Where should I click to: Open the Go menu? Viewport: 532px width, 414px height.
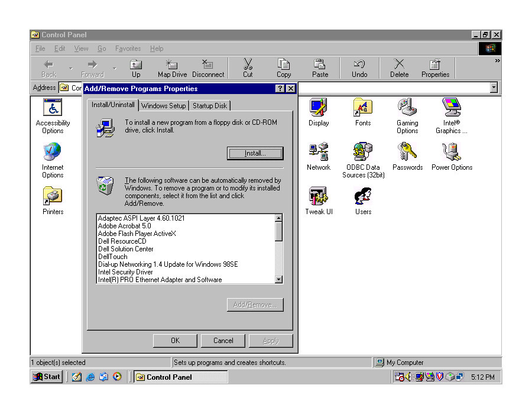click(102, 48)
